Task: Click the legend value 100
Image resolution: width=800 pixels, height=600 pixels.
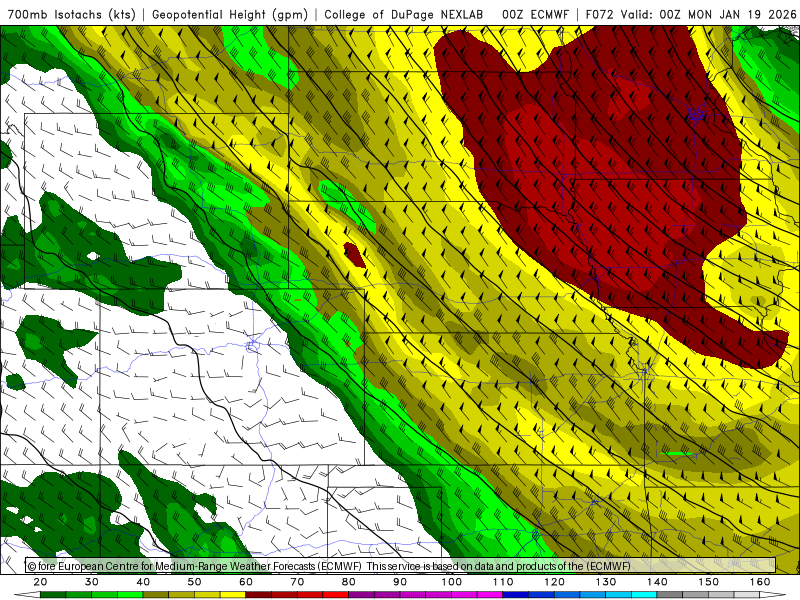Action: [x=452, y=582]
